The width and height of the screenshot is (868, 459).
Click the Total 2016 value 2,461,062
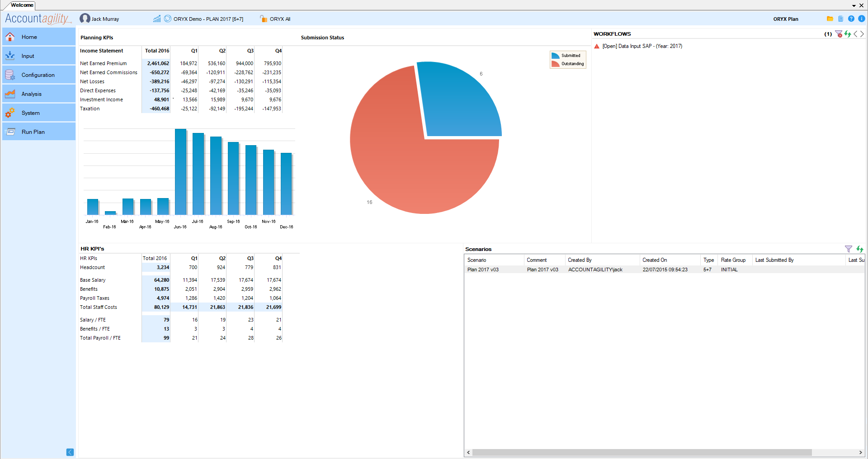point(158,63)
